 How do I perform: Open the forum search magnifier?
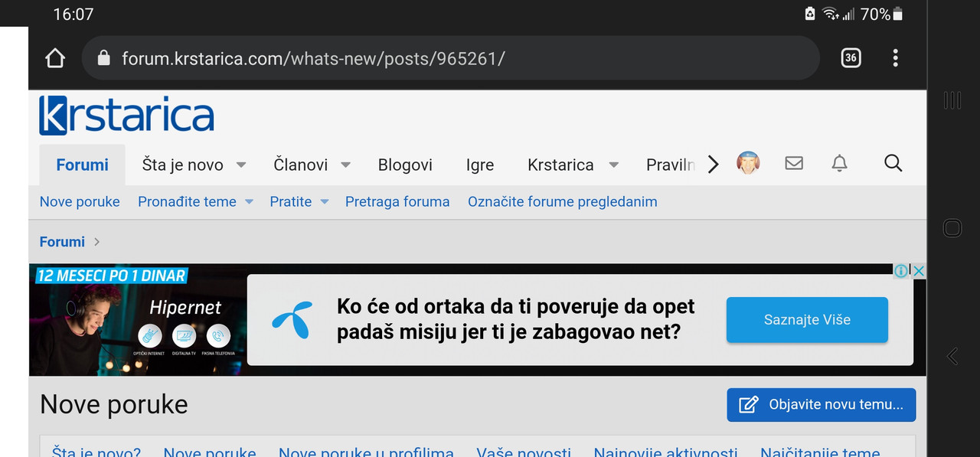[893, 163]
